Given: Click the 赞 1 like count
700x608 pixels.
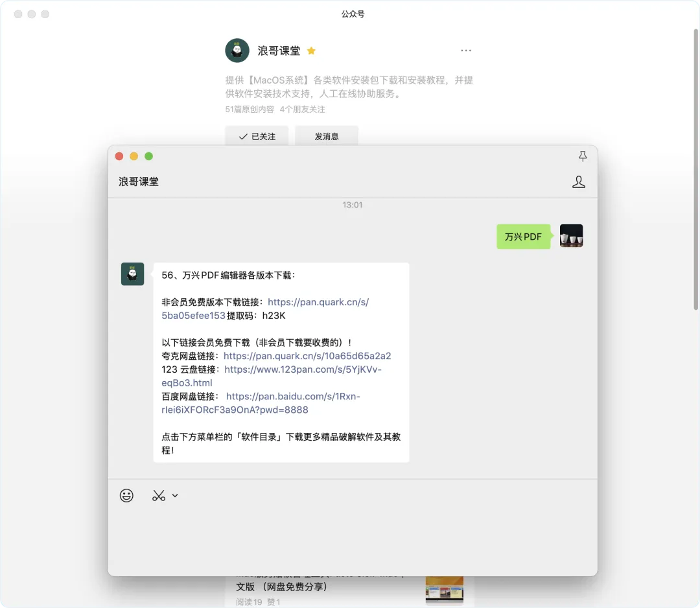Looking at the screenshot, I should 274,602.
